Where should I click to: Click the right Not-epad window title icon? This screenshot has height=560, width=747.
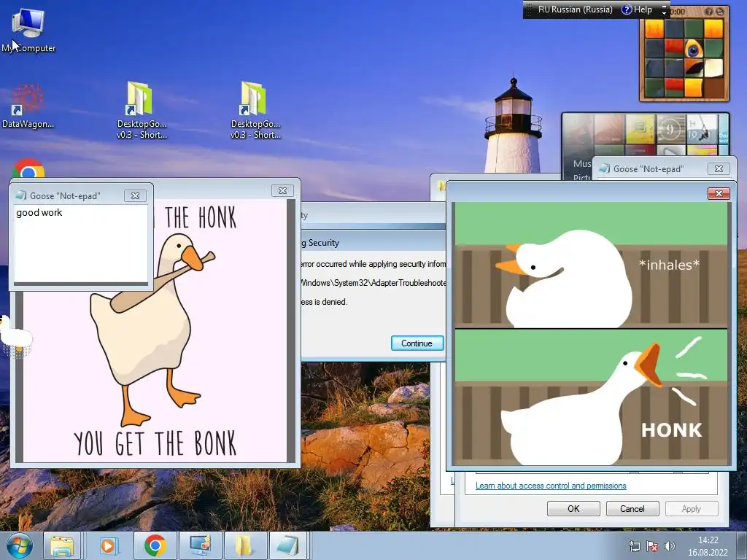pos(604,168)
